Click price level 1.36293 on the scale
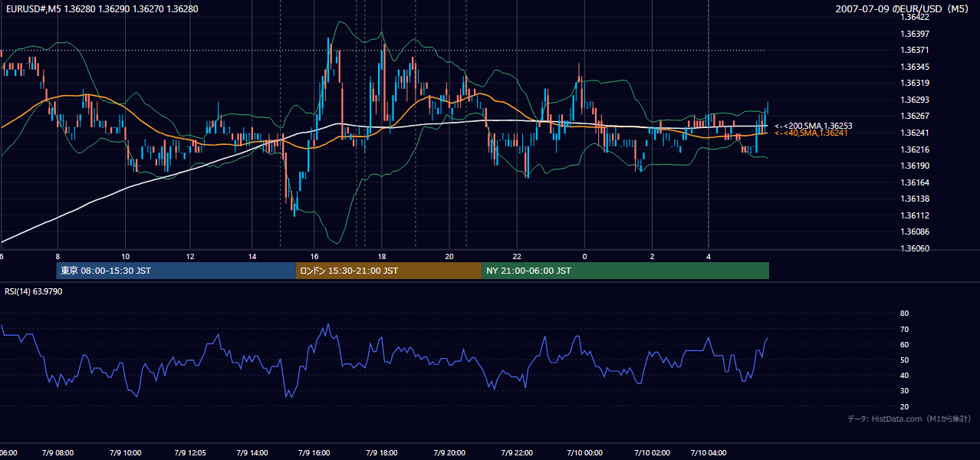Screen dimensions: 980x460 (x=916, y=100)
